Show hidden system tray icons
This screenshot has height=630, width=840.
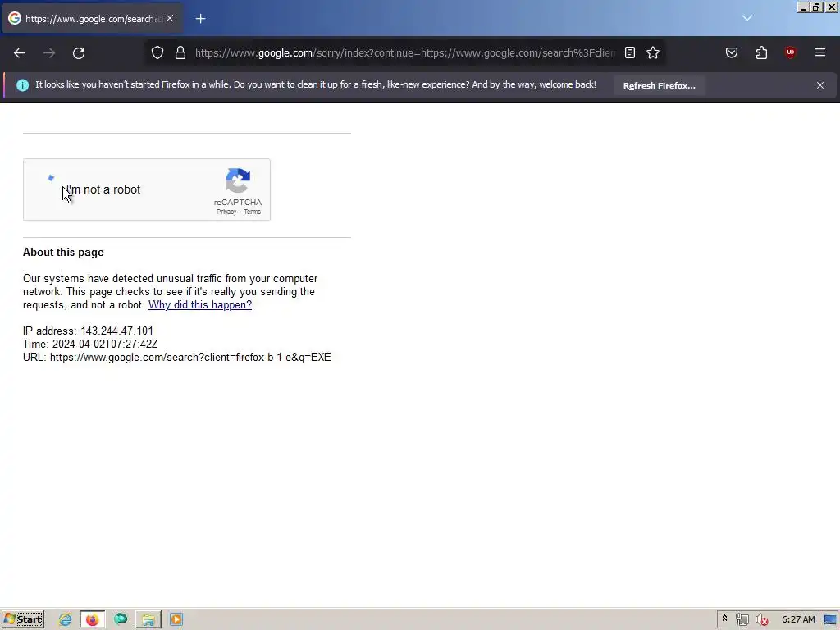tap(724, 619)
